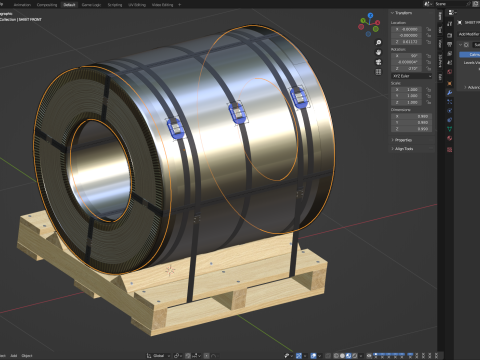Add a new workspace with plus button
Image resolution: width=480 pixels, height=360 pixels.
click(x=180, y=5)
